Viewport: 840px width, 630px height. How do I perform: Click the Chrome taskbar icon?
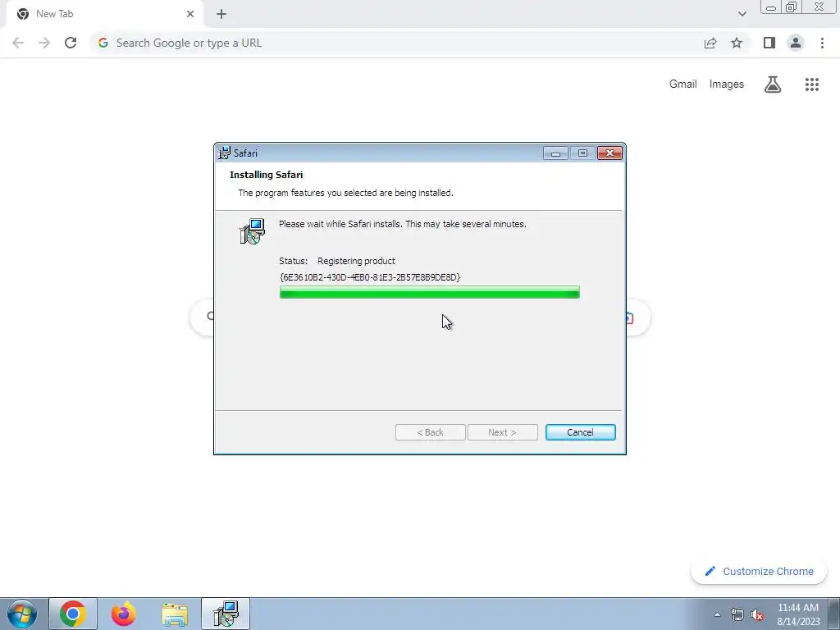[73, 614]
